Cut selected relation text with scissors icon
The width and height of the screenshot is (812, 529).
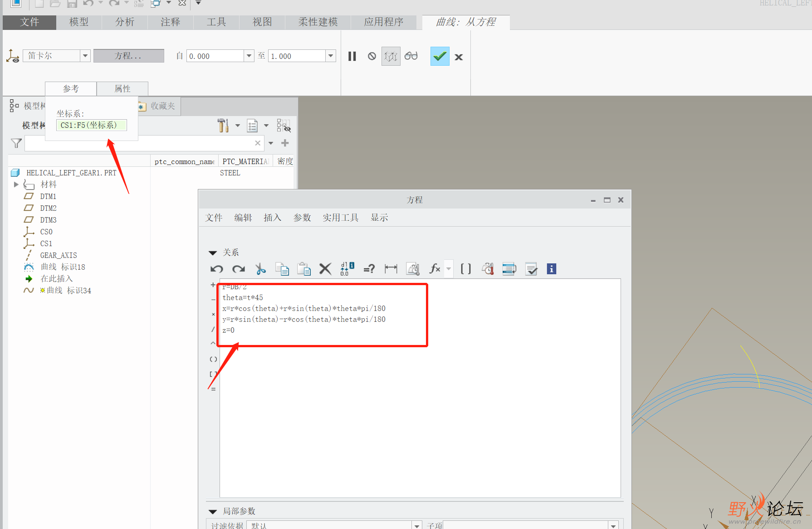[x=260, y=269]
